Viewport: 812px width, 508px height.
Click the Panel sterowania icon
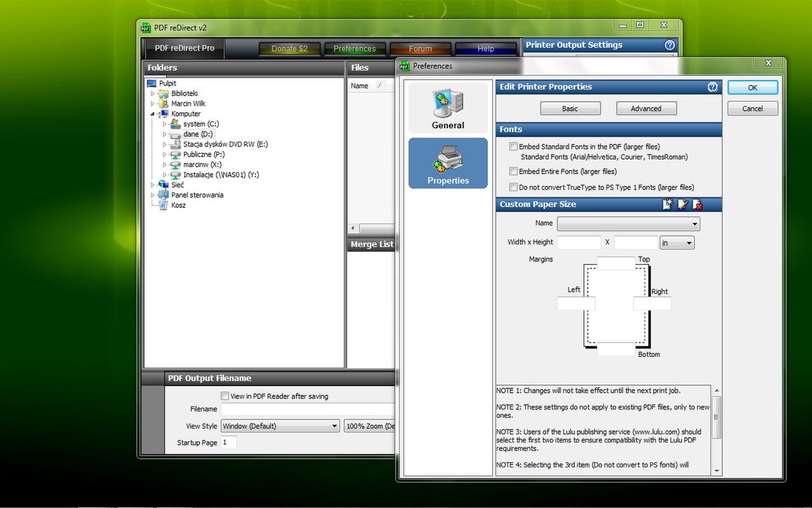[x=164, y=195]
